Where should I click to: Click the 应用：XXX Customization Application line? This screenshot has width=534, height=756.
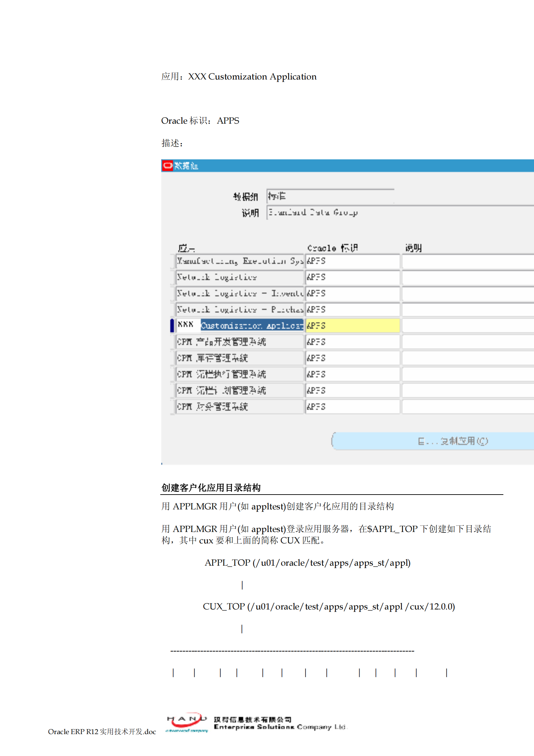pyautogui.click(x=239, y=77)
